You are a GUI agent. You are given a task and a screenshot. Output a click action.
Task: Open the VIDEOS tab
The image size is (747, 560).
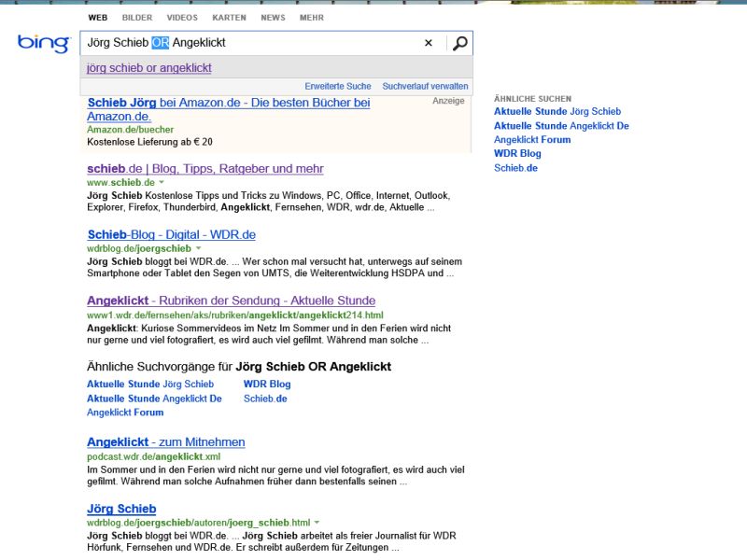click(x=182, y=18)
